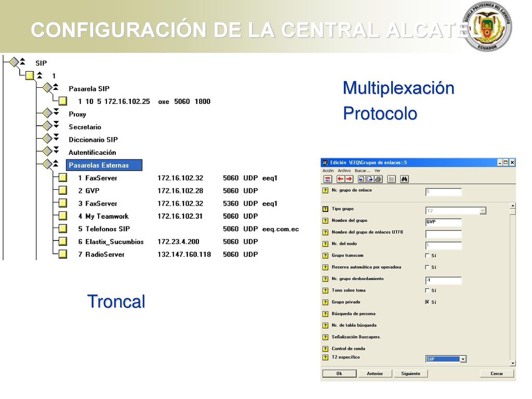Toggle the Tono sobre toma checkbox
This screenshot has width=532, height=399.
click(427, 290)
